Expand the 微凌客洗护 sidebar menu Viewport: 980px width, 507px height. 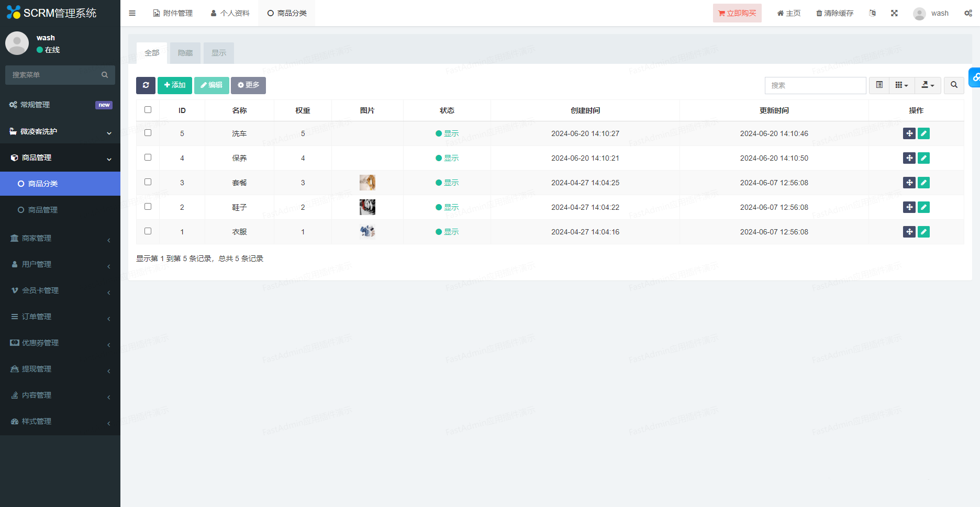click(60, 131)
